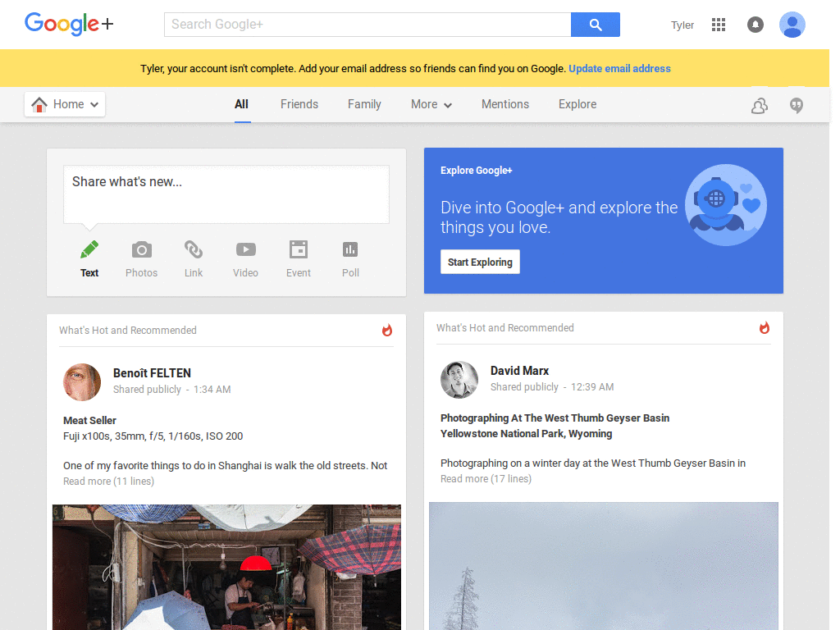
Task: Select the Event calendar post option
Action: click(299, 259)
